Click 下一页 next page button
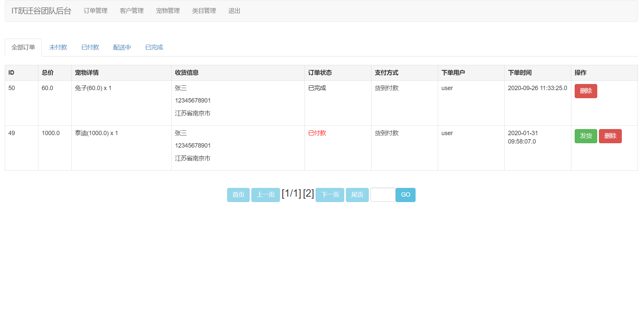The width and height of the screenshot is (644, 316). [330, 195]
